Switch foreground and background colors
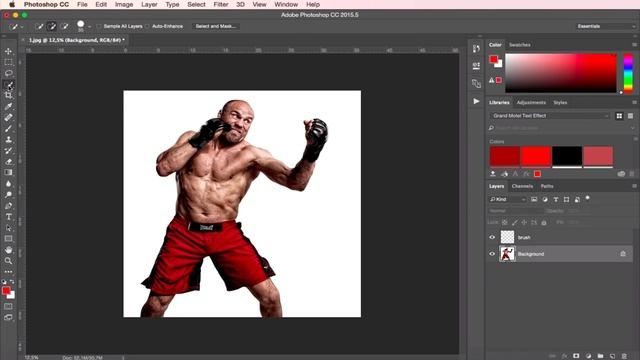This screenshot has height=360, width=640. pyautogui.click(x=12, y=282)
